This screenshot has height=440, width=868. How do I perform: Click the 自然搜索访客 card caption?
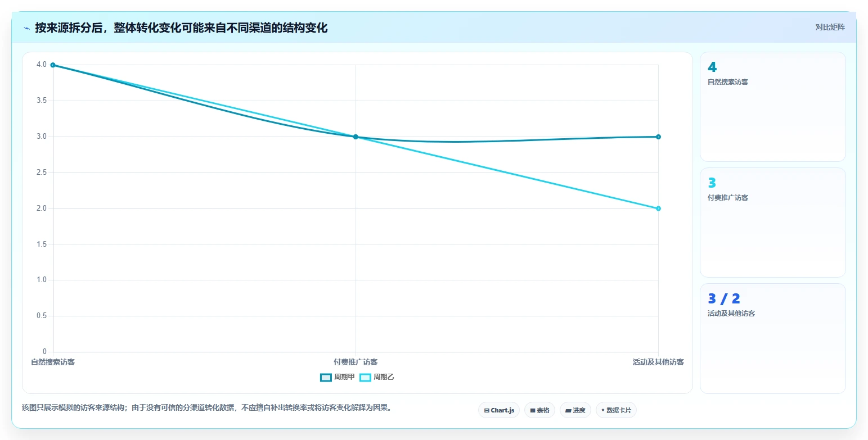(x=728, y=82)
